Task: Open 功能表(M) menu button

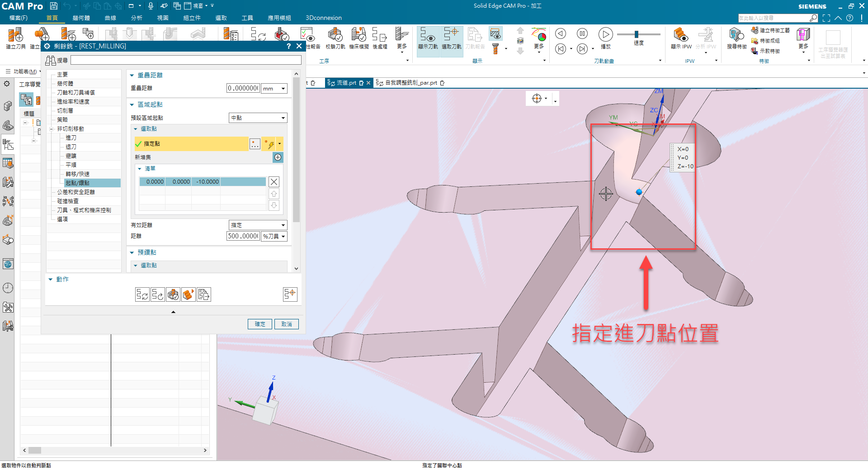Action: [23, 71]
